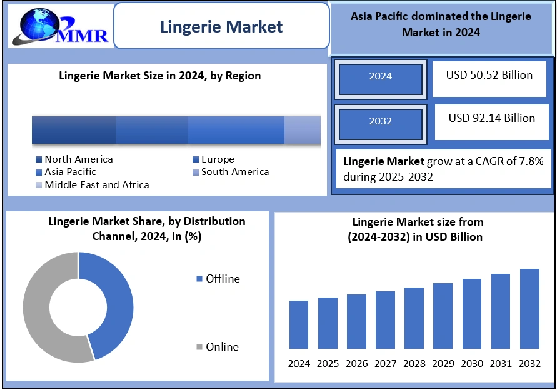Click the USD 92.14 Billion value

tap(491, 119)
